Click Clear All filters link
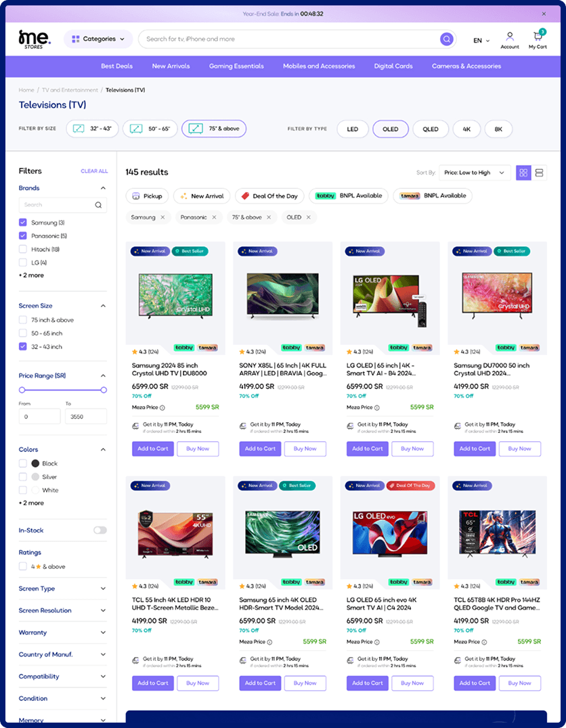Screen dimensions: 566x728 click(94, 171)
